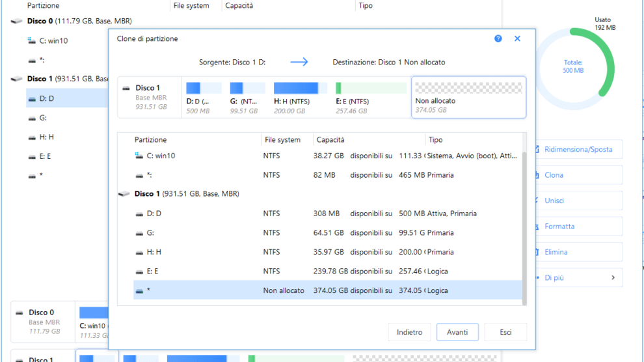The width and height of the screenshot is (644, 362).
Task: Click main window Tipo column header
Action: pos(366,6)
